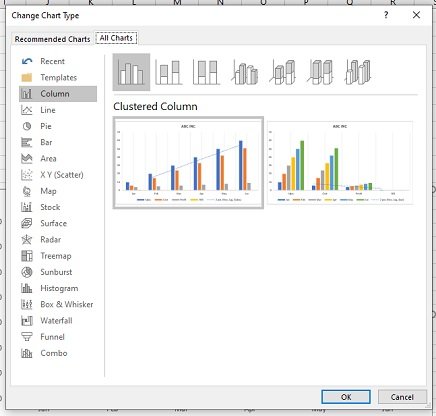Choose the Sunburst chart category
This screenshot has width=436, height=416.
tap(58, 272)
